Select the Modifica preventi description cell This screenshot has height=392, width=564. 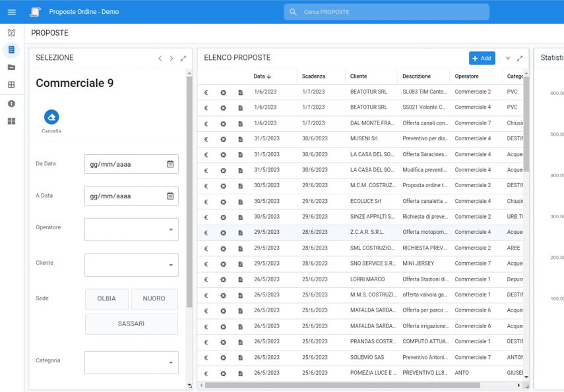[425, 169]
